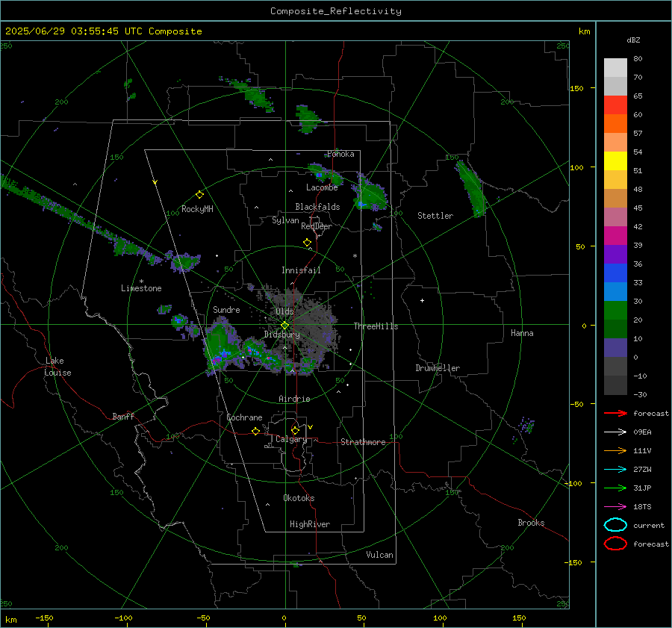Click the cyan current ellipse icon

(x=615, y=525)
